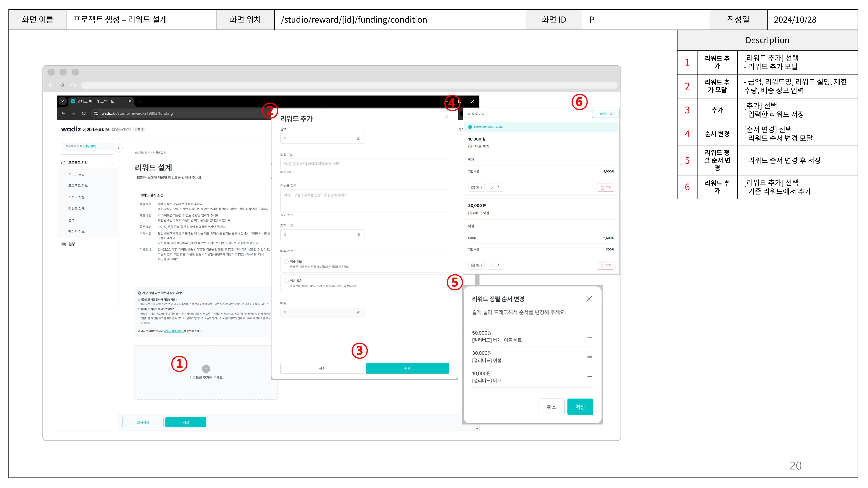Open the tab list dropdown arrow
This screenshot has height=488, width=868.
coord(63,101)
